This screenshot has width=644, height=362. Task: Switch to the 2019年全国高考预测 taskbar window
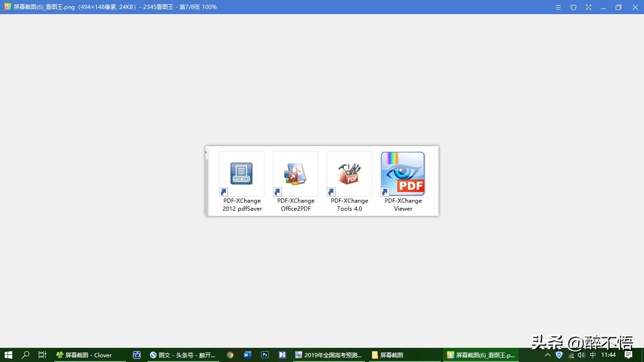click(x=329, y=355)
